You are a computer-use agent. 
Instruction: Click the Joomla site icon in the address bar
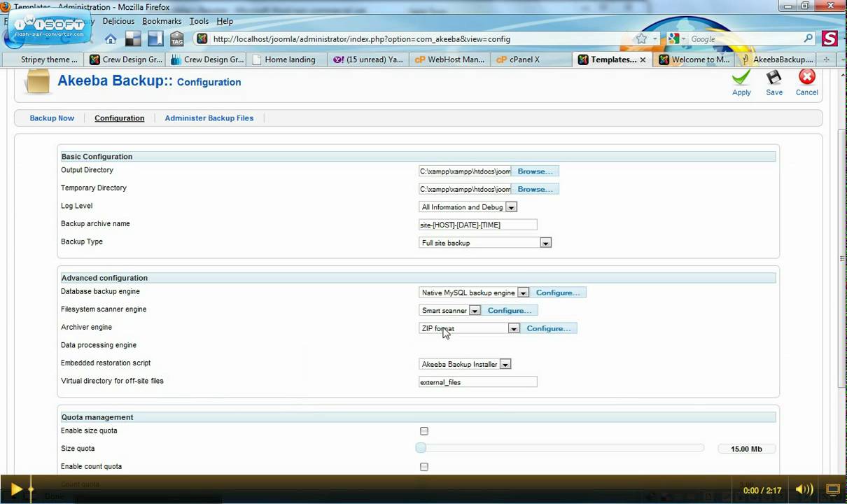(202, 39)
